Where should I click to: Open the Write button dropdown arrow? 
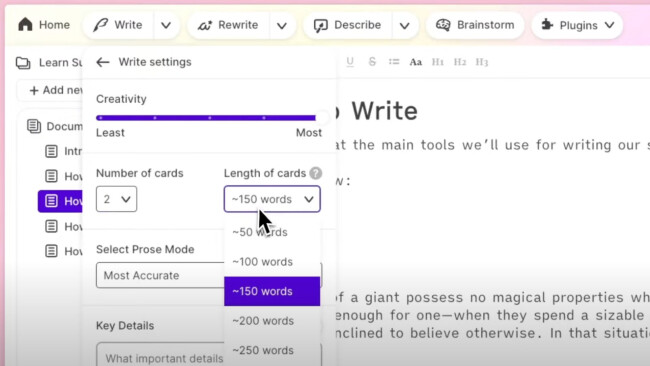[x=166, y=25]
